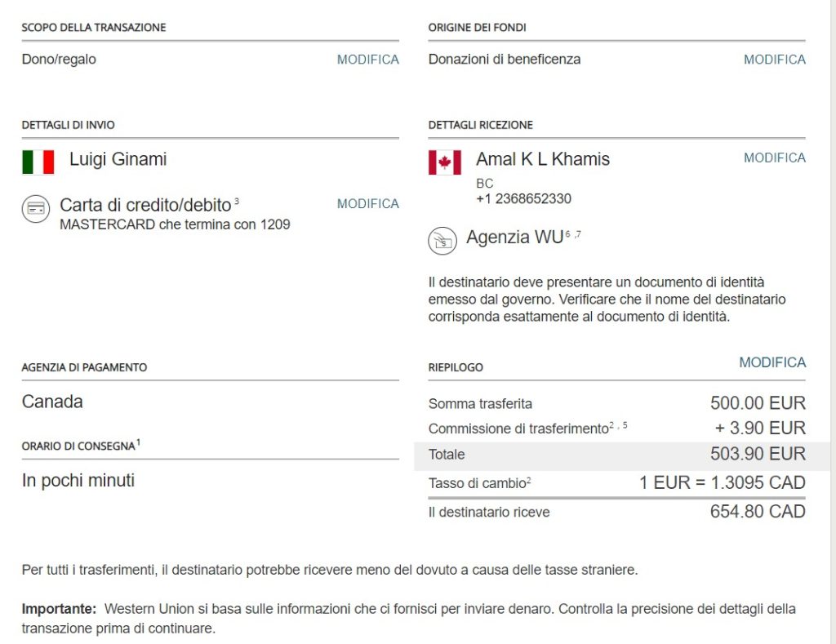Open MODIFICA for the Riepilogo summary

pyautogui.click(x=772, y=362)
